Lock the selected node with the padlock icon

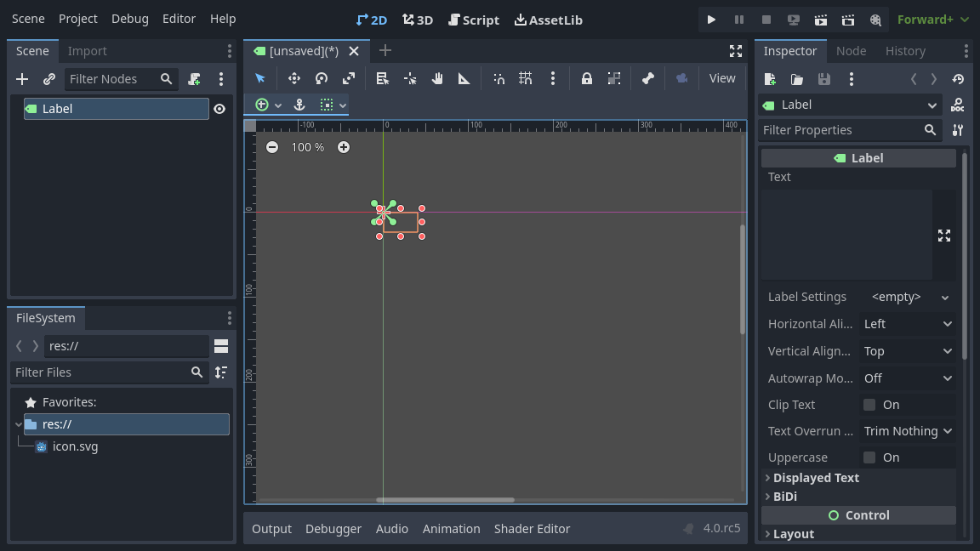click(x=586, y=77)
